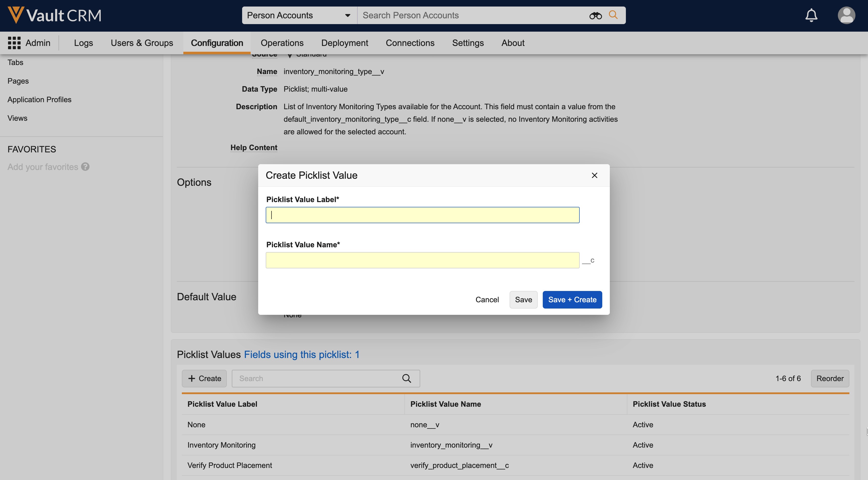Click Cancel in the dialog
The width and height of the screenshot is (868, 480).
[487, 299]
